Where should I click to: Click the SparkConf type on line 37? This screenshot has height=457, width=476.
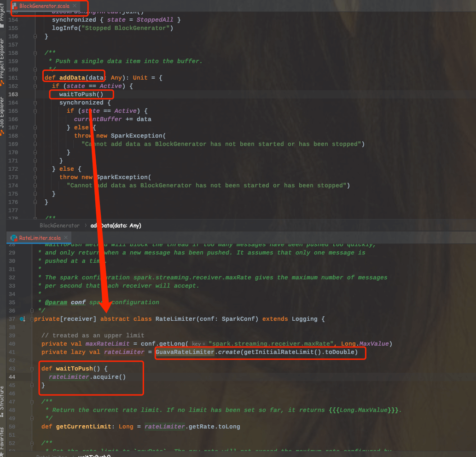[238, 319]
